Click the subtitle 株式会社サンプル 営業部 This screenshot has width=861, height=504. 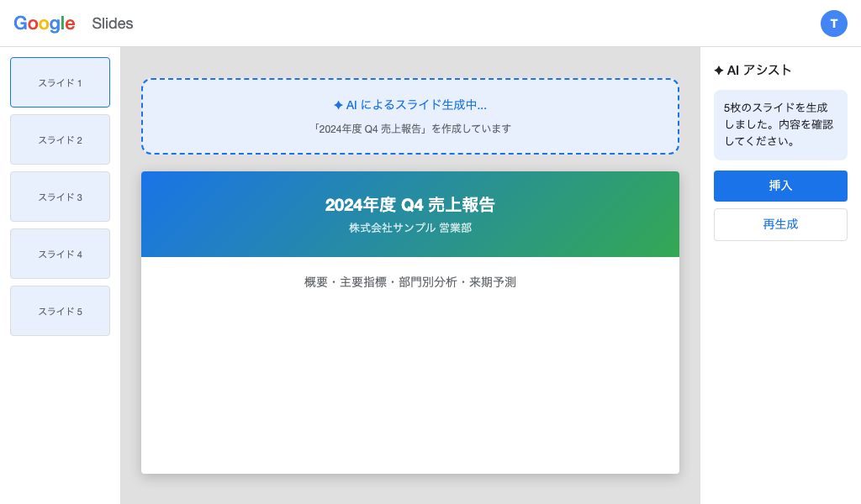(x=409, y=227)
